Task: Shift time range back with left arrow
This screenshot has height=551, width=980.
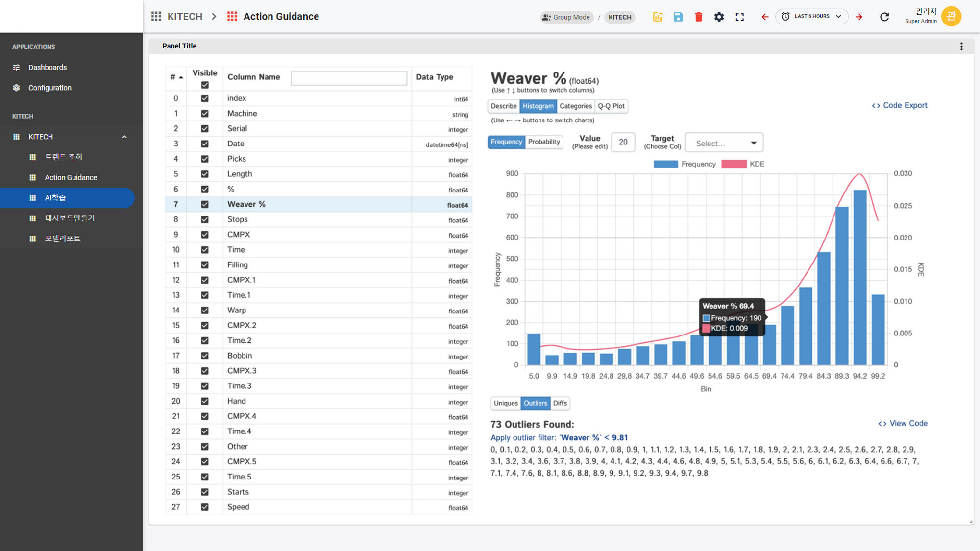Action: click(765, 17)
